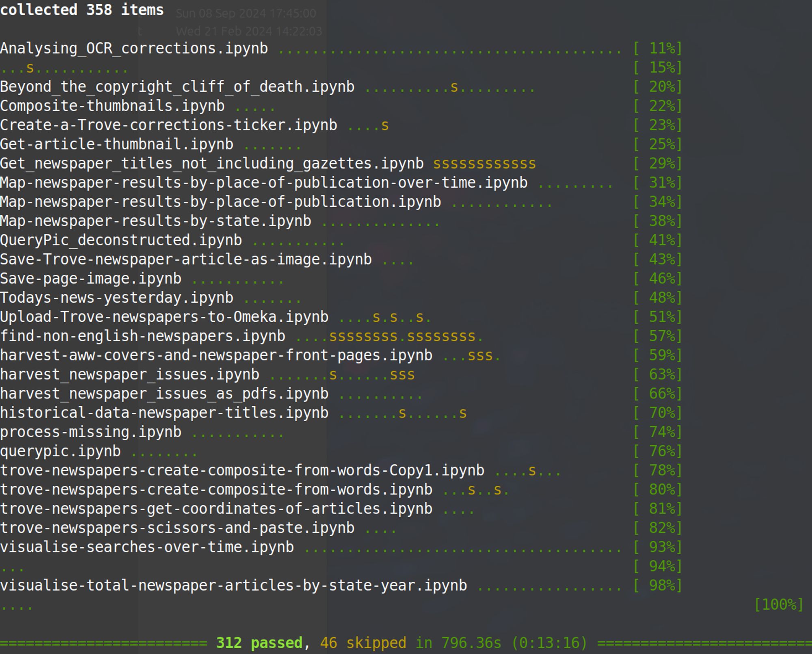This screenshot has height=654, width=812.
Task: Select the 'collected 358 items' header text
Action: point(82,9)
